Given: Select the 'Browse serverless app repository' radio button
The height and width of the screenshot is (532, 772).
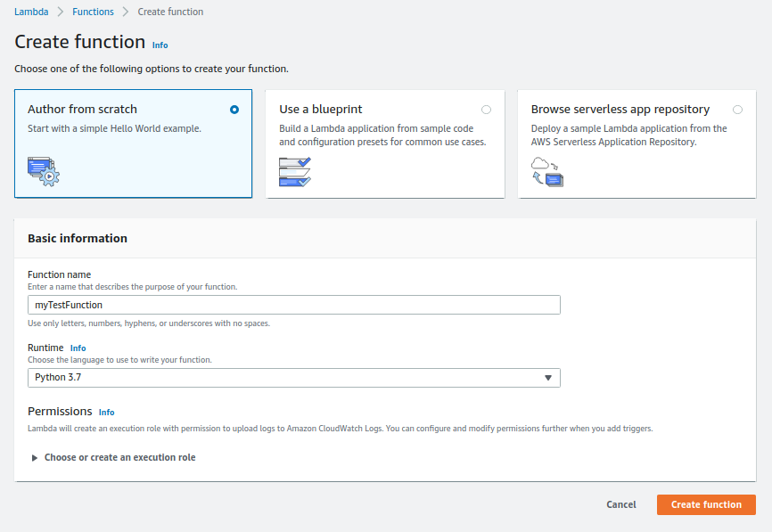Looking at the screenshot, I should 737,108.
